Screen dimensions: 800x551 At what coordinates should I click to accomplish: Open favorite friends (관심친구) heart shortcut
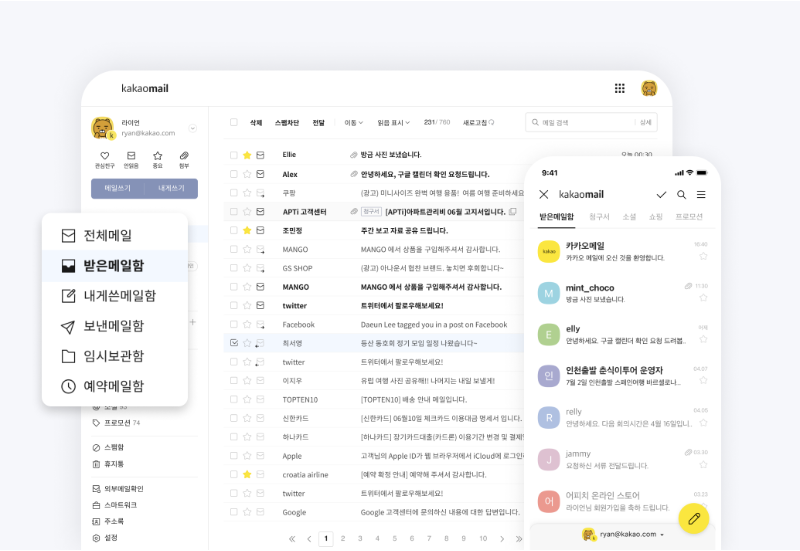tap(105, 159)
